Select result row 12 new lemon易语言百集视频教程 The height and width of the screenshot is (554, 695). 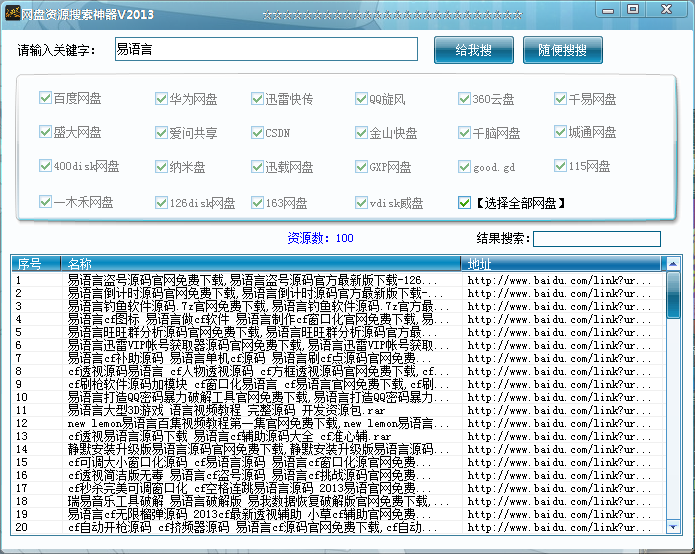pyautogui.click(x=338, y=423)
